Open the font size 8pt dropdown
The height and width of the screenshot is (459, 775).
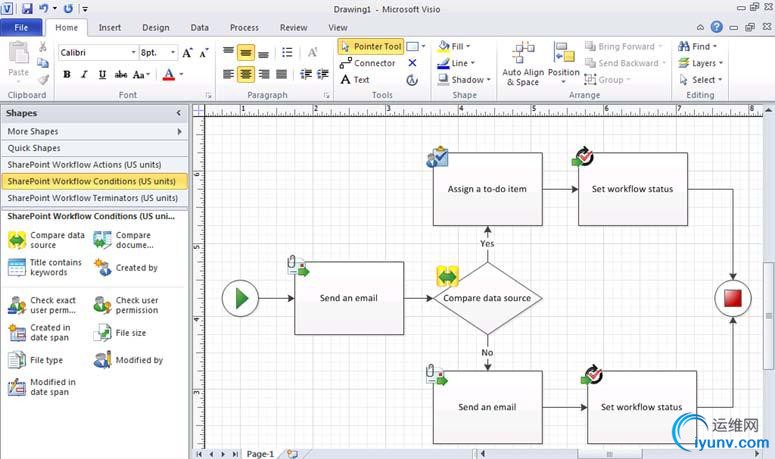[172, 52]
